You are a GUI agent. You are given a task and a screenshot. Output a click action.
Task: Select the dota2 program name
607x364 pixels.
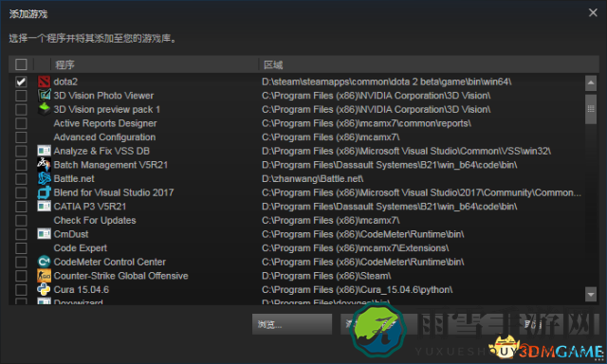(x=65, y=82)
